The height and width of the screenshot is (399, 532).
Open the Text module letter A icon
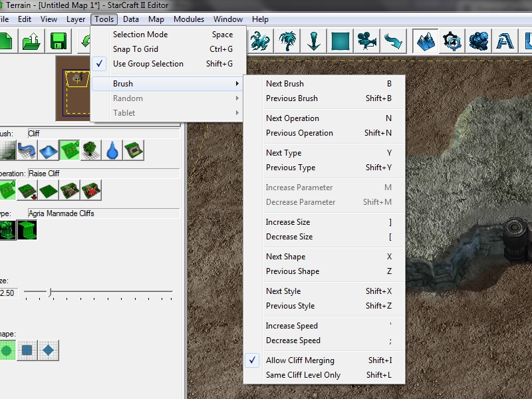pyautogui.click(x=505, y=41)
